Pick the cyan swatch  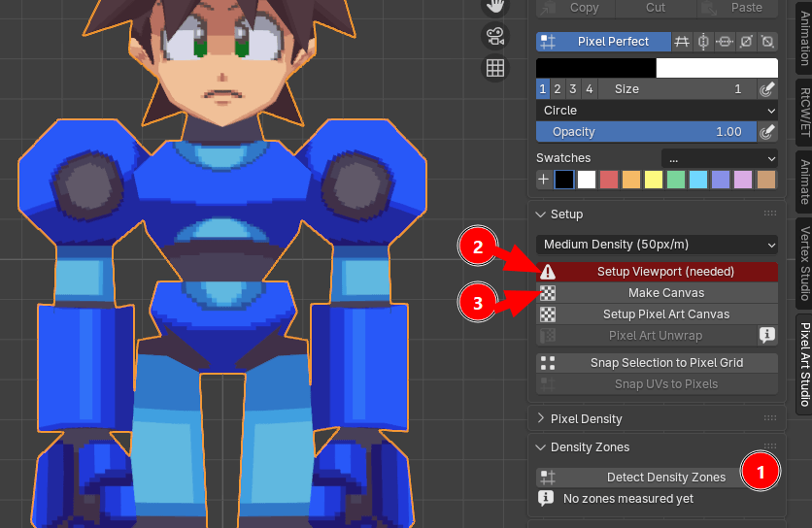(x=698, y=180)
